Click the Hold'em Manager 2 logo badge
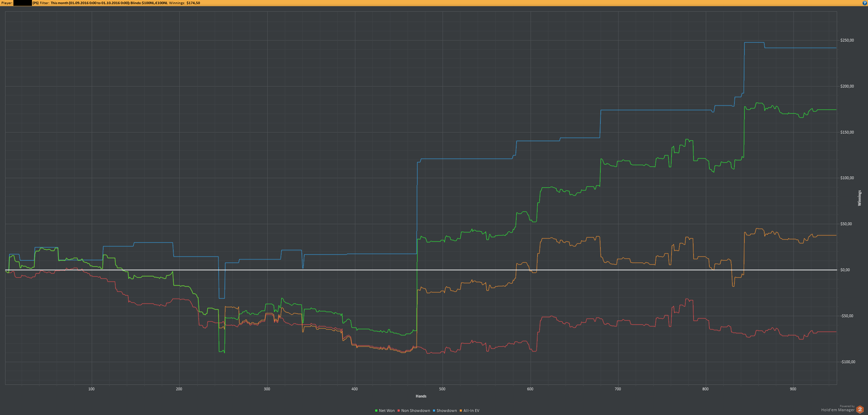 [860, 409]
